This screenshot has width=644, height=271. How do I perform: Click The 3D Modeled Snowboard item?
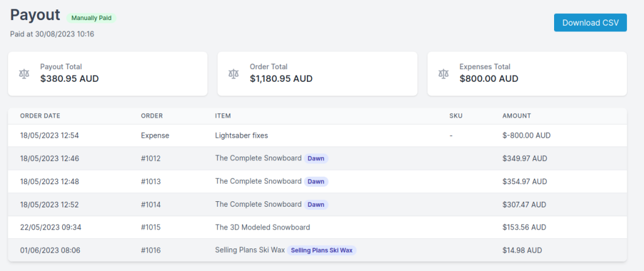(x=262, y=228)
